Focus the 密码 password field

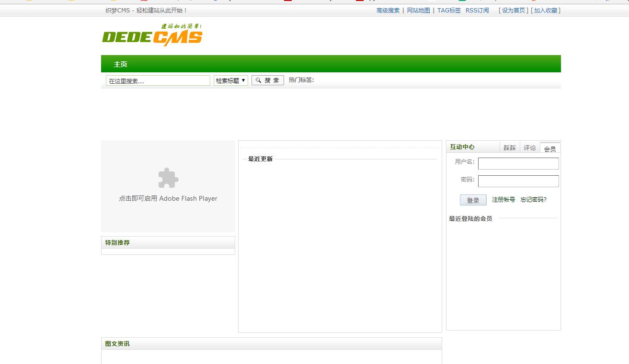[518, 181]
